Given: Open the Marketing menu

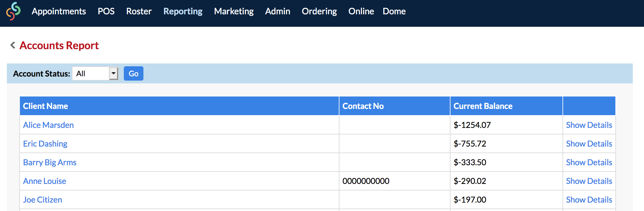Looking at the screenshot, I should 234,11.
